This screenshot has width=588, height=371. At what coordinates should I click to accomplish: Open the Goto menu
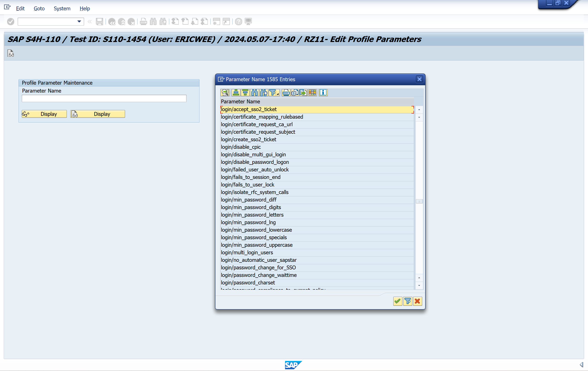39,9
